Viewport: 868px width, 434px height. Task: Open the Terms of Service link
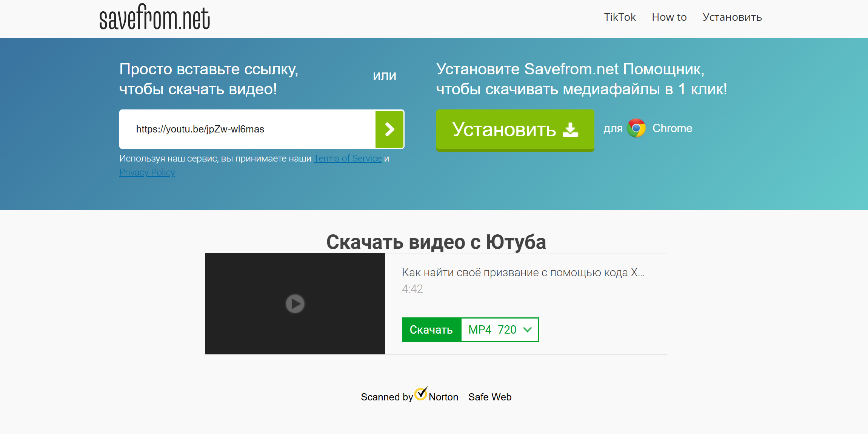348,159
